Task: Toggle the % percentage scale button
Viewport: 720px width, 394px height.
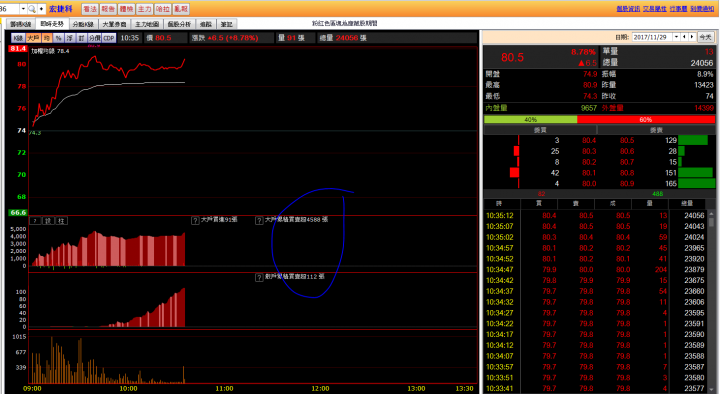Action: (58, 38)
